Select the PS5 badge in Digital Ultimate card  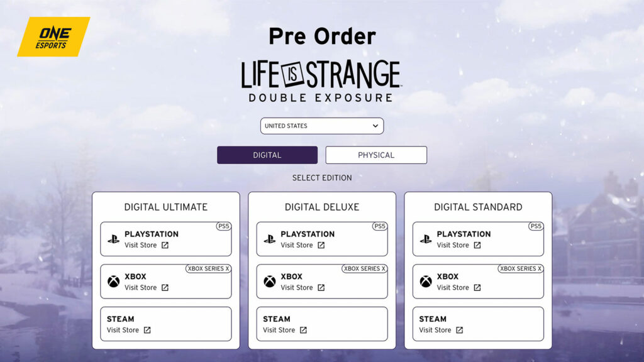click(x=223, y=226)
